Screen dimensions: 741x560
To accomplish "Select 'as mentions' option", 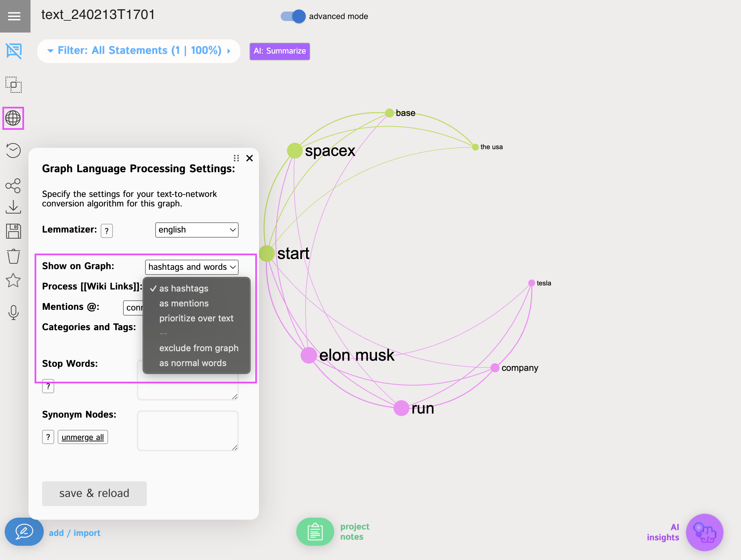I will click(x=197, y=303).
